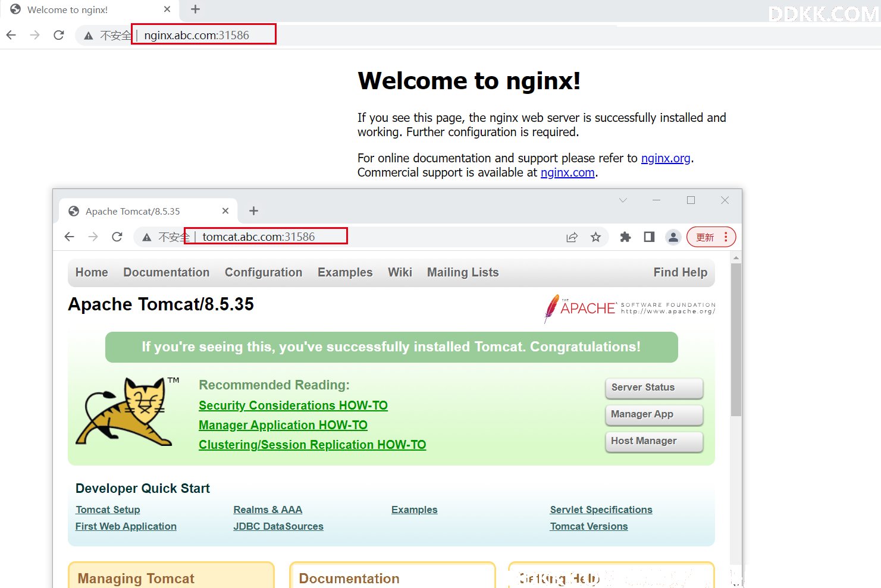Open Documentation in the Tomcat navigation bar
The width and height of the screenshot is (881, 588).
coord(166,272)
